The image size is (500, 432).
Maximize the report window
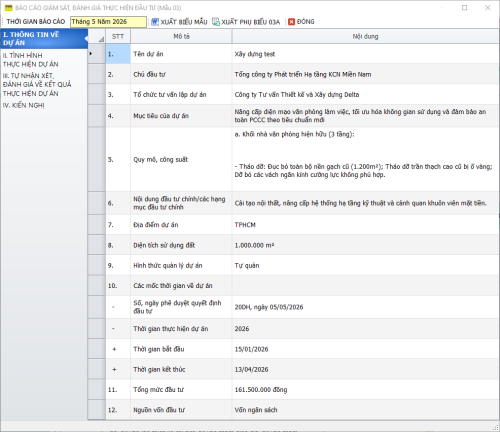[464, 7]
